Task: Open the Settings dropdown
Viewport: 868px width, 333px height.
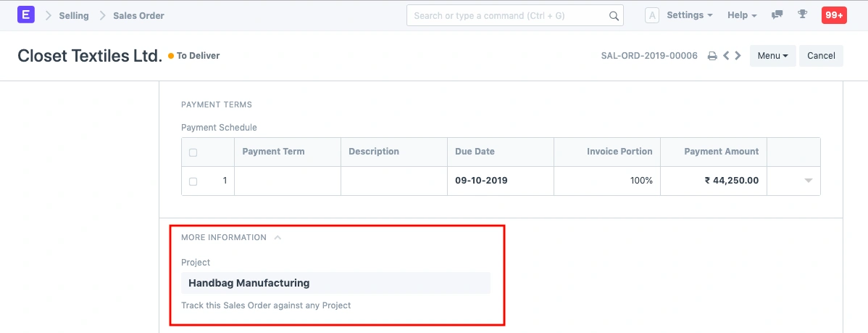Action: coord(689,15)
